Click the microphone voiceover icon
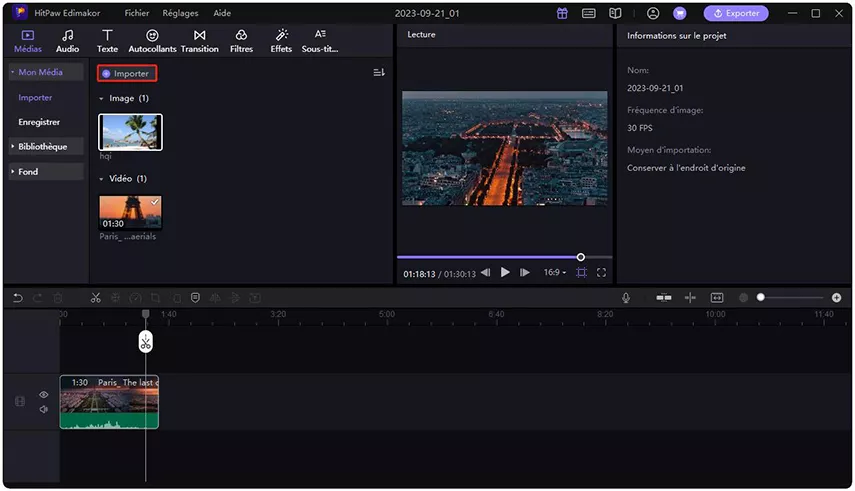Viewport: 855px width, 491px height. (626, 298)
